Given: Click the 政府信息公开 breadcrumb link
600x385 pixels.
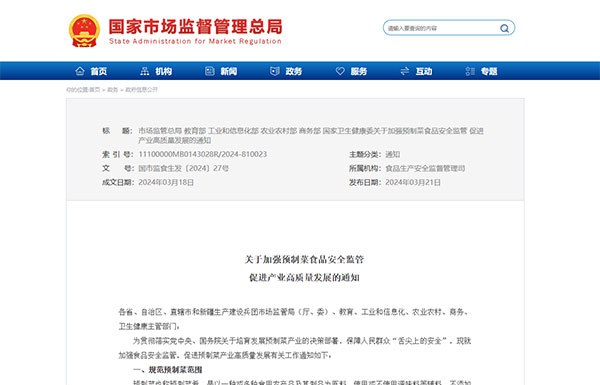Looking at the screenshot, I should [x=142, y=90].
